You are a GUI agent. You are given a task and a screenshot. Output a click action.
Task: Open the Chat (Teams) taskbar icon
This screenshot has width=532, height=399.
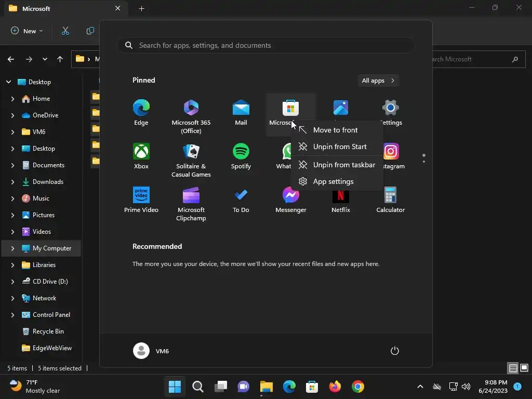click(243, 387)
